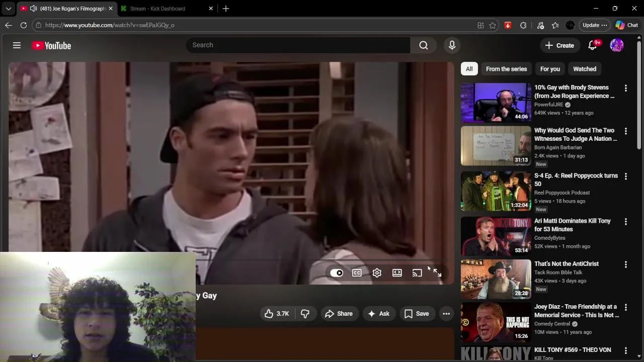Select the For you chip
The height and width of the screenshot is (362, 644).
[550, 69]
